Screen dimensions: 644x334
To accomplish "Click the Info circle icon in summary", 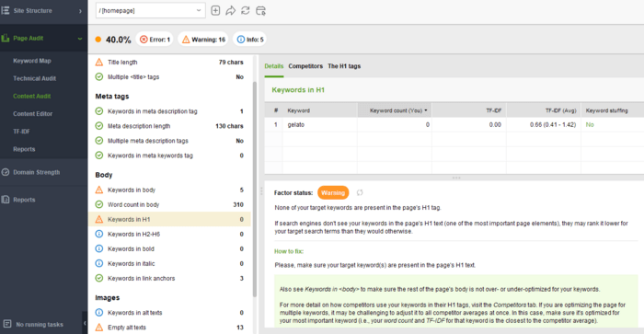I will (241, 40).
